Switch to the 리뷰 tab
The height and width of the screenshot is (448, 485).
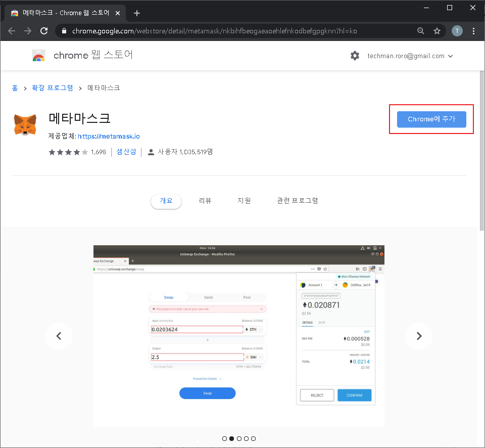pos(205,201)
